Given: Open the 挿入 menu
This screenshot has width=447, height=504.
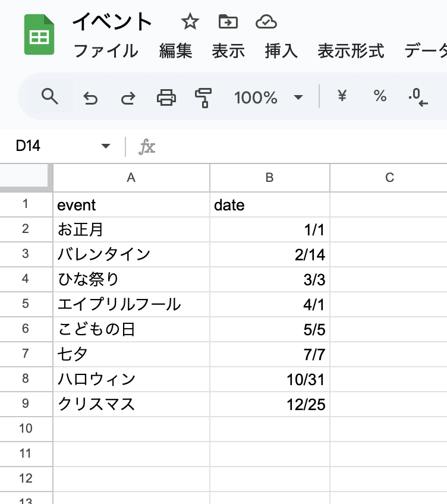Looking at the screenshot, I should (x=281, y=51).
